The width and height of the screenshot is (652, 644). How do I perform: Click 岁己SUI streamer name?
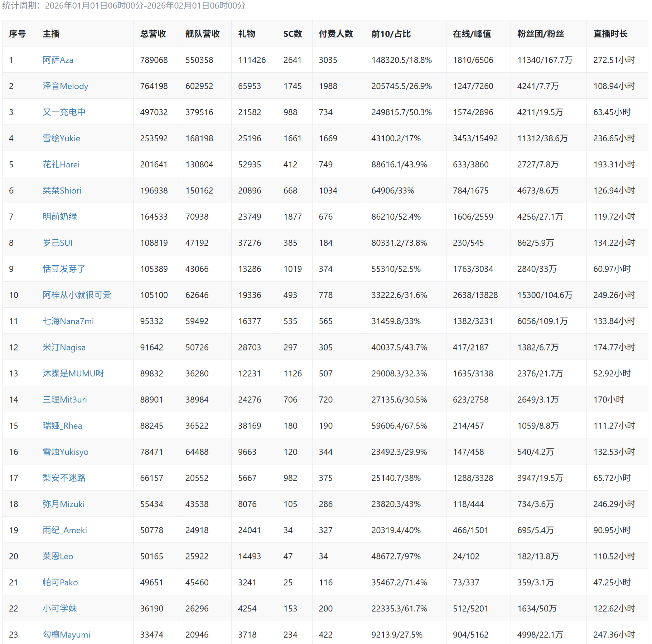(x=57, y=243)
